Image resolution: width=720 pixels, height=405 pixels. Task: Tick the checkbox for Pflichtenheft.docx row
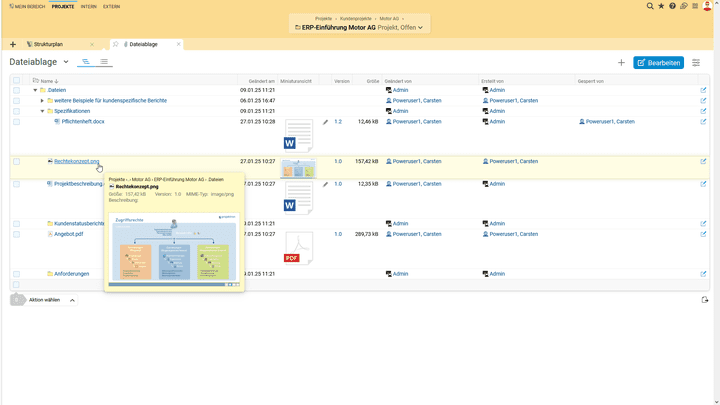[16, 122]
